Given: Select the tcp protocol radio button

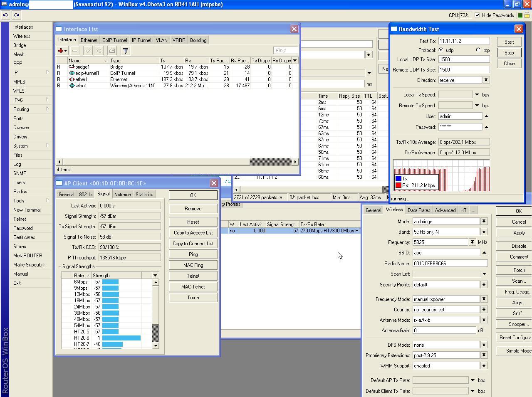Looking at the screenshot, I should [478, 50].
